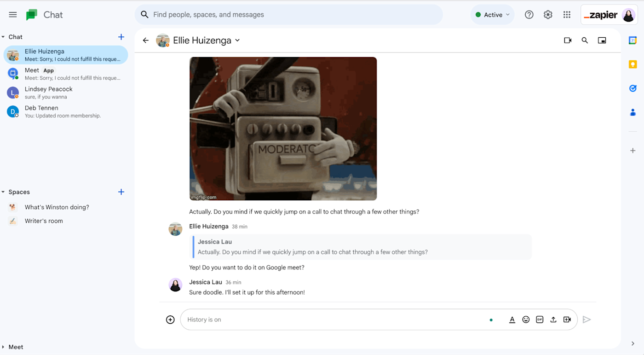
Task: Open Contacts side panel
Action: [632, 112]
